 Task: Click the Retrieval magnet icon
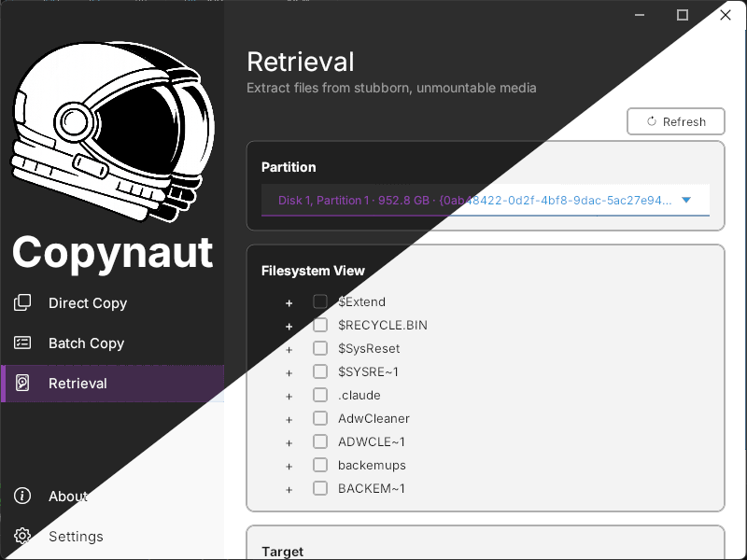pos(21,383)
